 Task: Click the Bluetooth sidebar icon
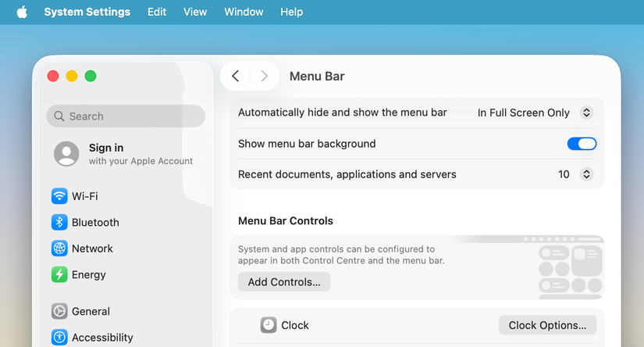click(x=59, y=223)
